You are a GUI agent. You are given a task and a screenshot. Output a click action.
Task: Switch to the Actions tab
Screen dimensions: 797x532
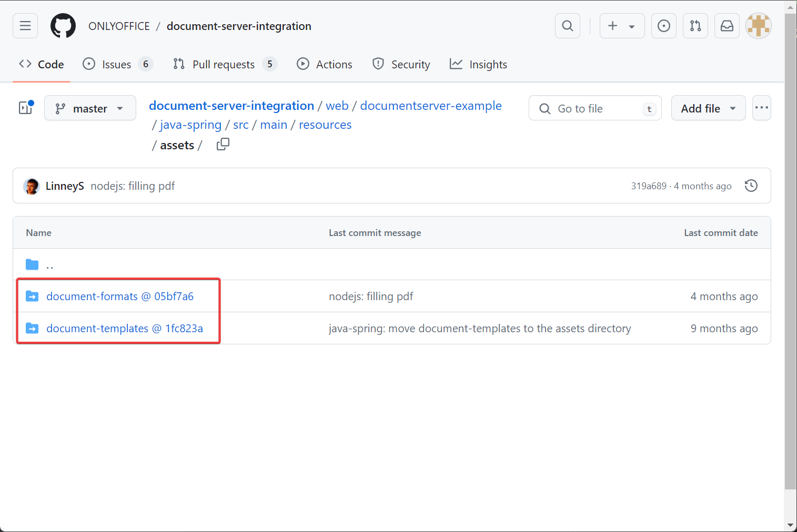click(x=325, y=64)
